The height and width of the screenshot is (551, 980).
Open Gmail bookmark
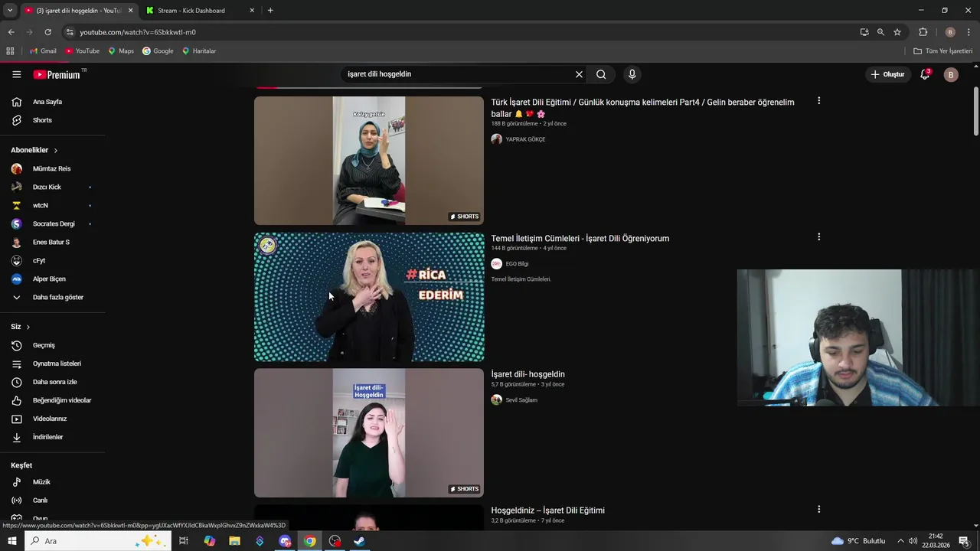tap(43, 51)
